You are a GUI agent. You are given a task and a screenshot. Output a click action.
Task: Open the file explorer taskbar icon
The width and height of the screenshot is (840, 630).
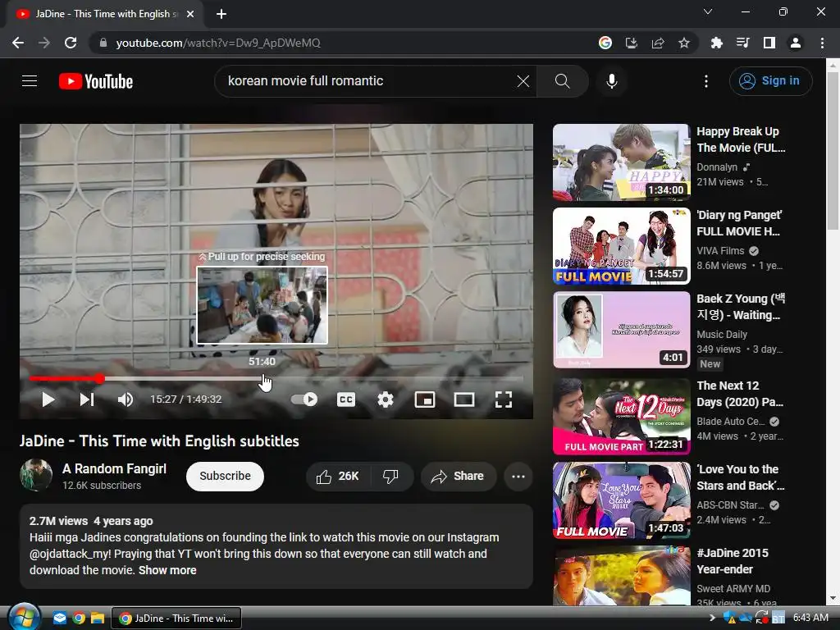98,619
